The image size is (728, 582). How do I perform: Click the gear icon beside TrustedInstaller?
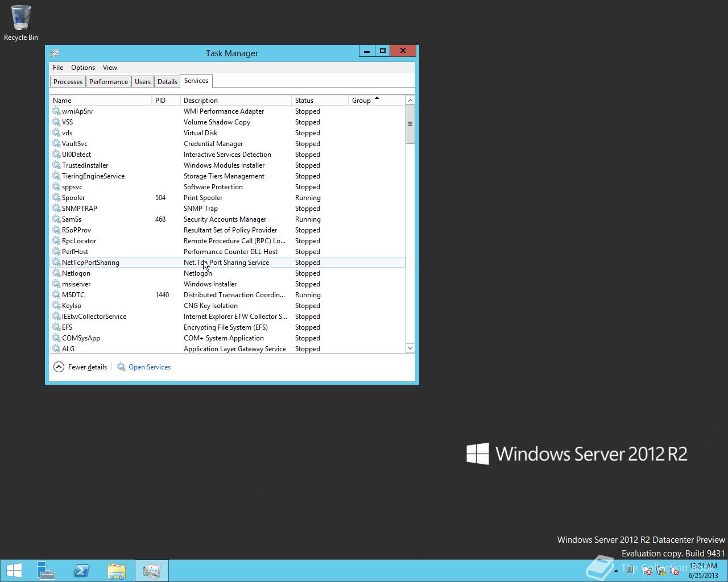pyautogui.click(x=56, y=165)
